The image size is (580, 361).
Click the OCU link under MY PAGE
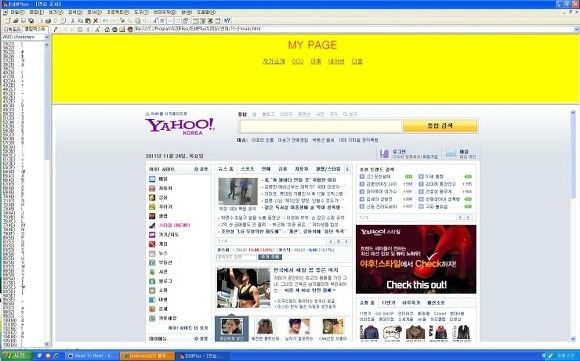click(297, 61)
